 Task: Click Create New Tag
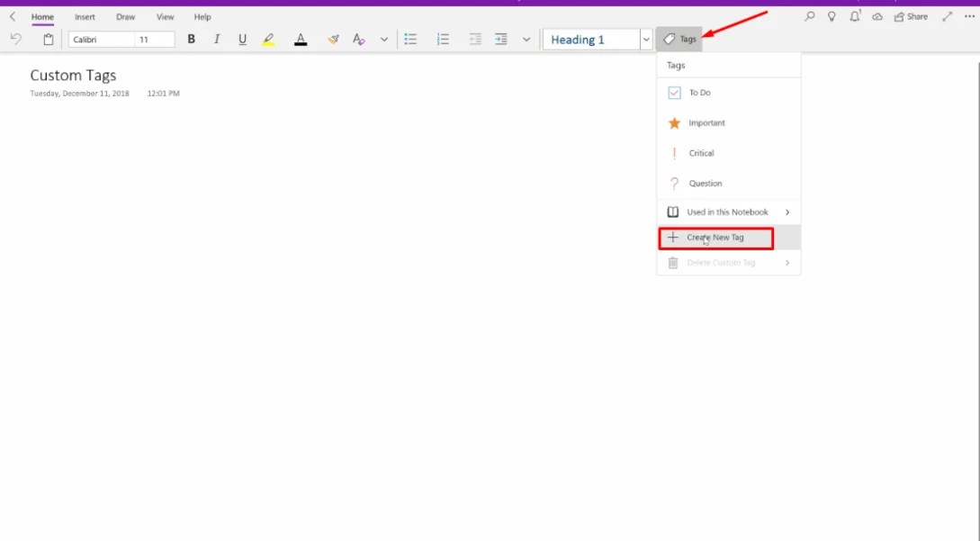[715, 238]
